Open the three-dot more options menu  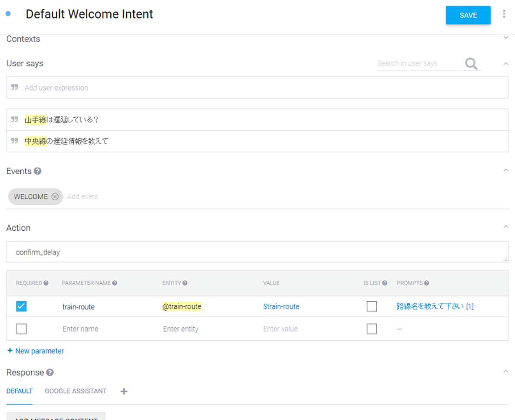click(x=504, y=14)
